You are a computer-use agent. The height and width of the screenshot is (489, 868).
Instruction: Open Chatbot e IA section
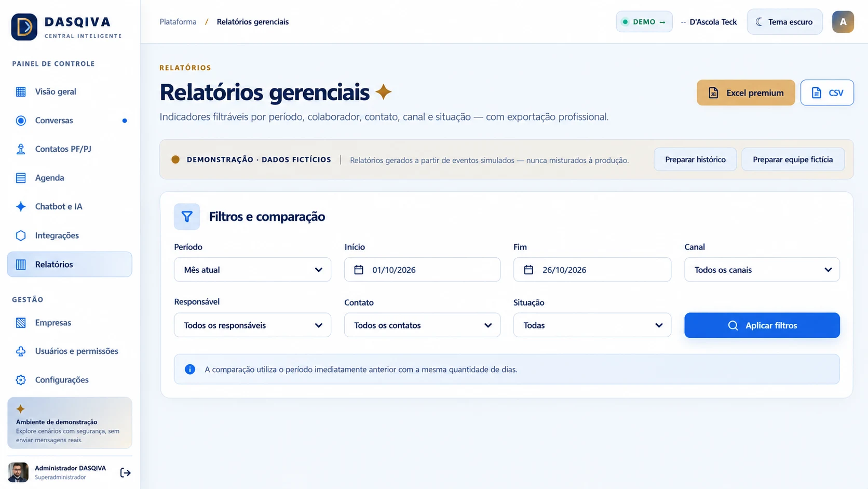point(70,207)
